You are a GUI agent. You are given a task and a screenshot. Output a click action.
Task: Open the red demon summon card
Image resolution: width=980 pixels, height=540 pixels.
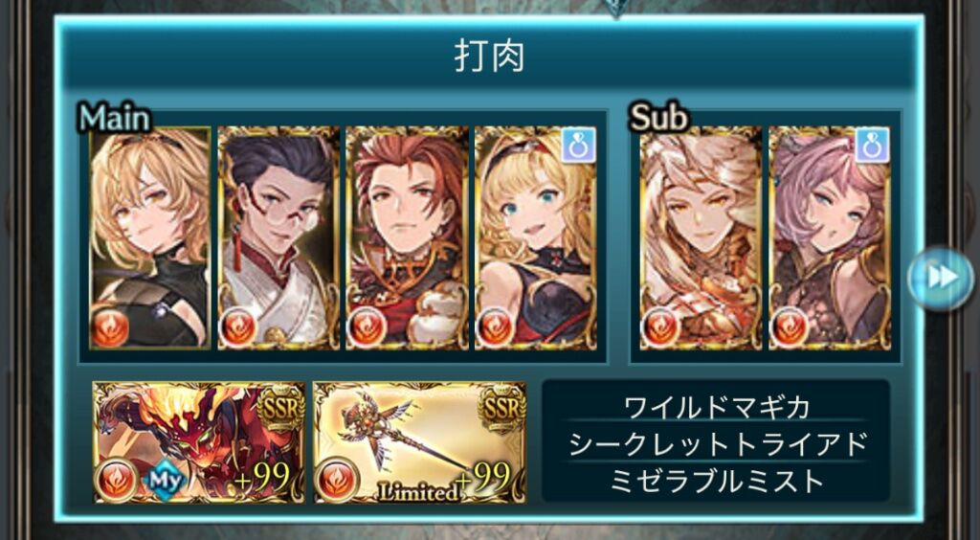[x=199, y=442]
